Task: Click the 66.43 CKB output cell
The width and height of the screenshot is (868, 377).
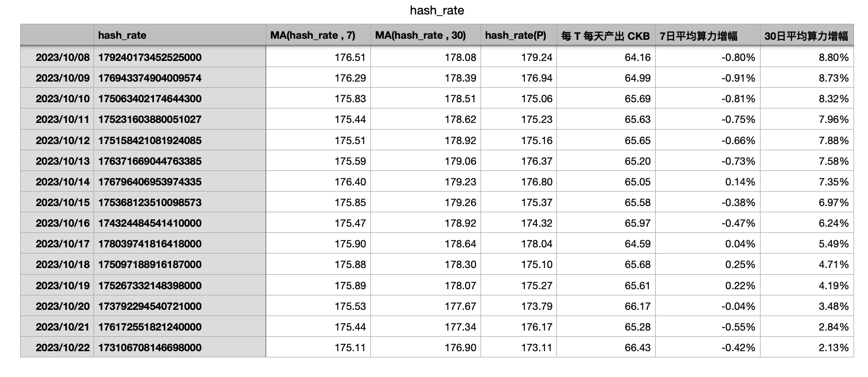Action: 606,348
